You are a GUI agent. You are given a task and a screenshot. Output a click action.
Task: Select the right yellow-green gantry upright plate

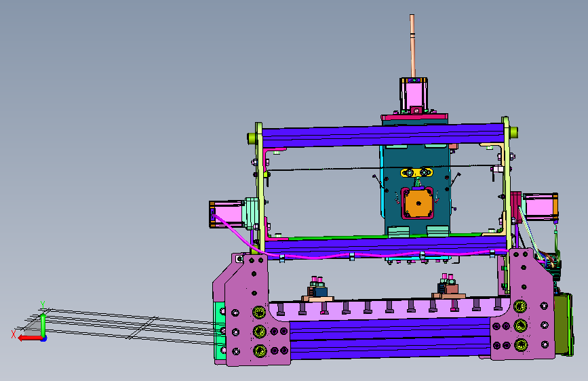tap(506, 182)
